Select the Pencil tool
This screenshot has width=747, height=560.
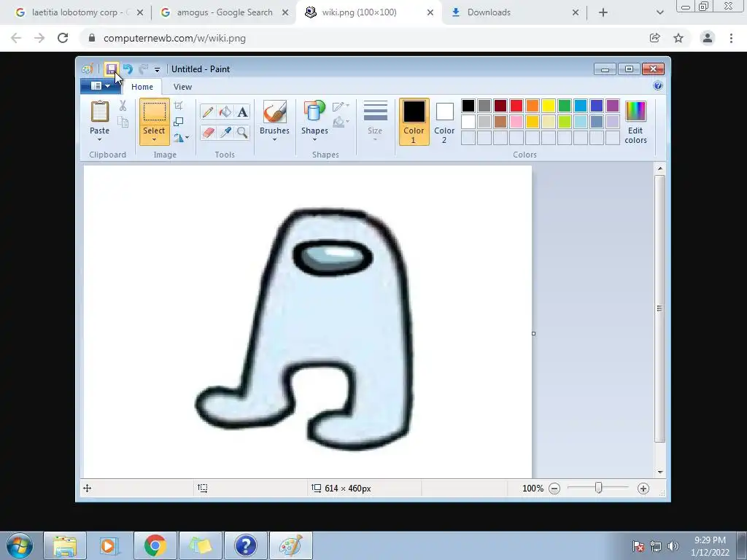click(x=208, y=112)
